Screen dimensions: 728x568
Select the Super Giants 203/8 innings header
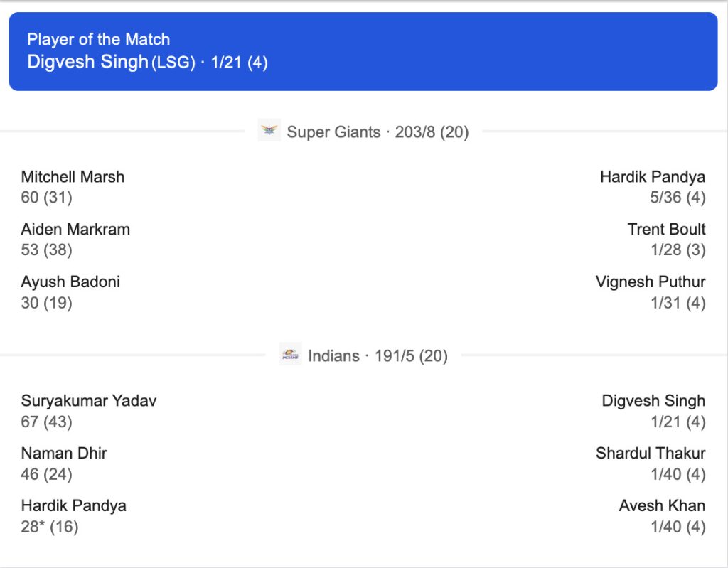coord(378,132)
